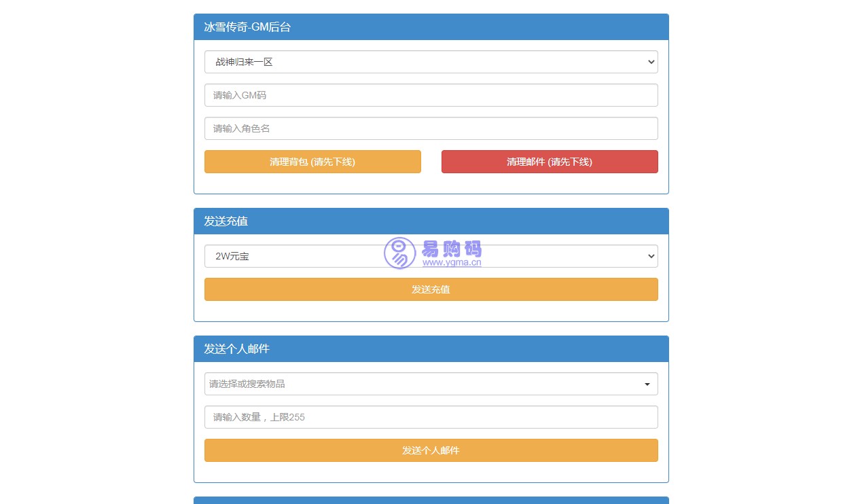
Task: Focus the 请输入GM码 input field
Action: (x=431, y=95)
